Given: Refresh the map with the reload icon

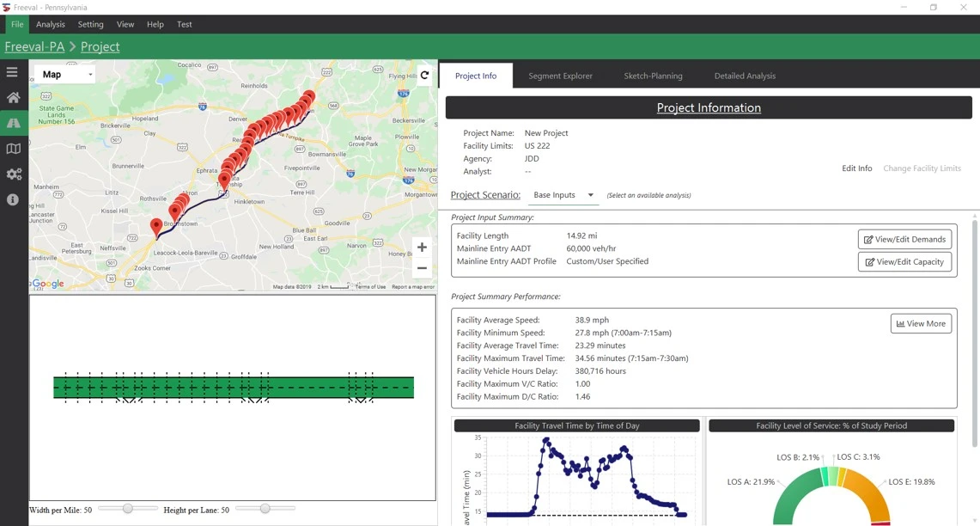Looking at the screenshot, I should pos(424,75).
